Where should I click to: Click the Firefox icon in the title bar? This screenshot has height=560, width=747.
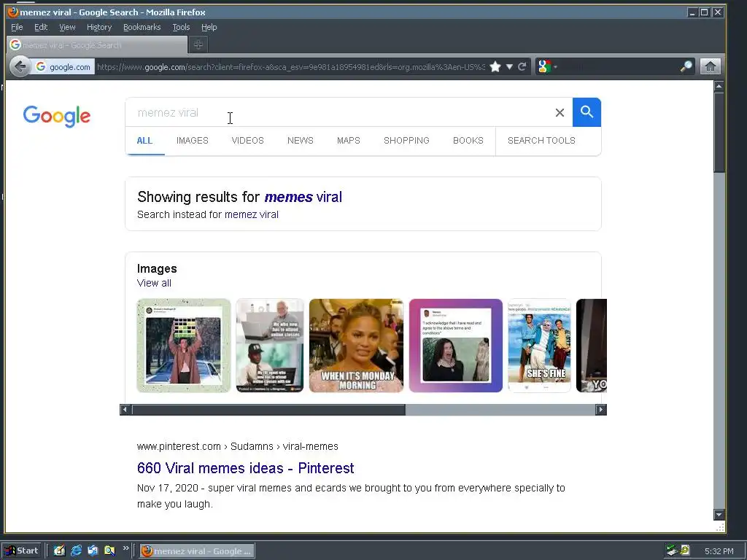click(x=13, y=12)
